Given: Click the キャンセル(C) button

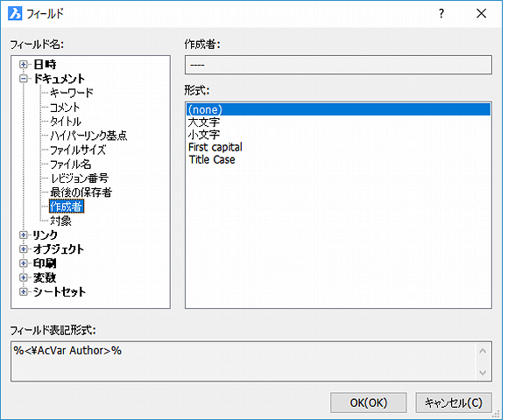Looking at the screenshot, I should pos(454,402).
